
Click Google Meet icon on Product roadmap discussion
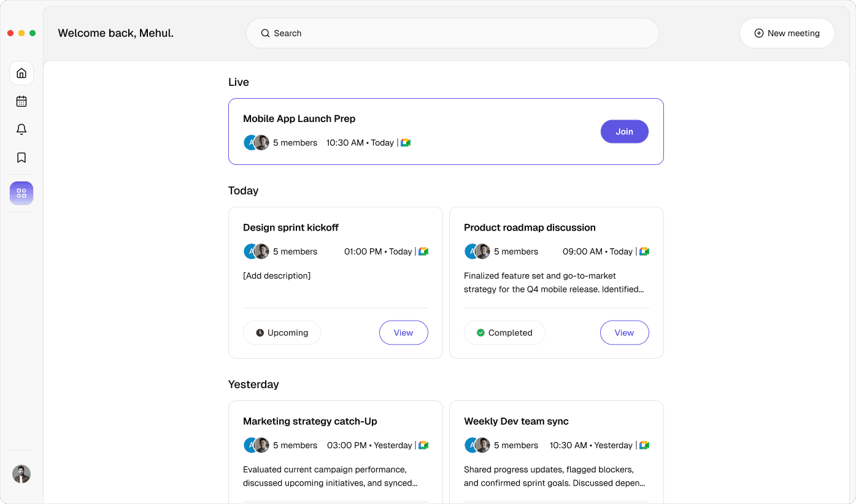point(644,251)
